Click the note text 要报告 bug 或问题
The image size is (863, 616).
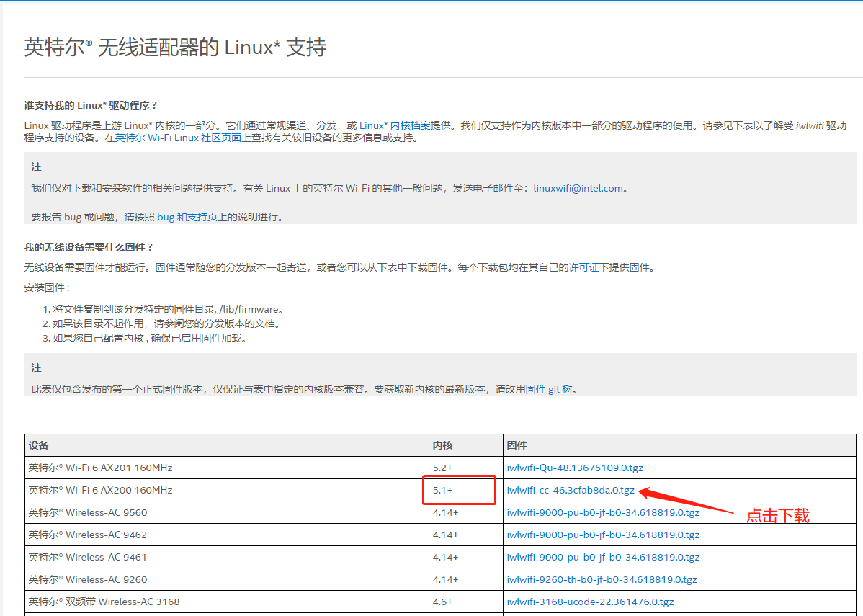[158, 217]
